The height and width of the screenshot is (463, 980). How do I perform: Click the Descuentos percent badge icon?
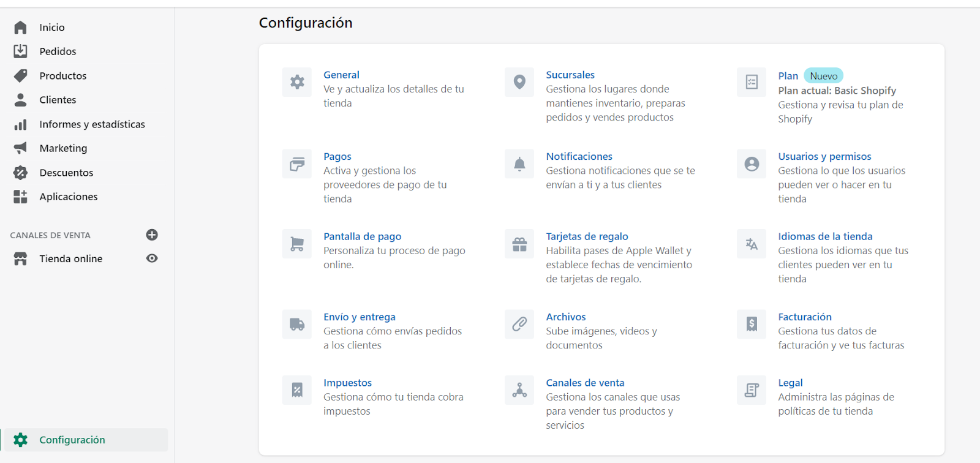[x=20, y=173]
